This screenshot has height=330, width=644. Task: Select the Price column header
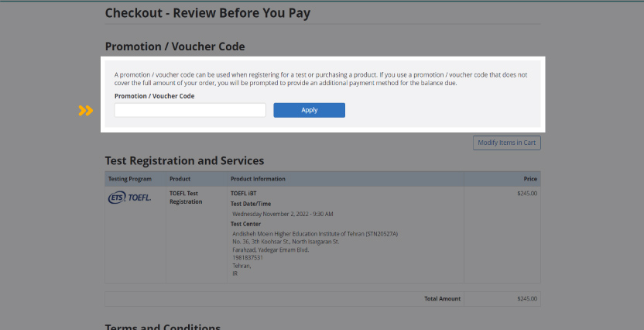(530, 179)
